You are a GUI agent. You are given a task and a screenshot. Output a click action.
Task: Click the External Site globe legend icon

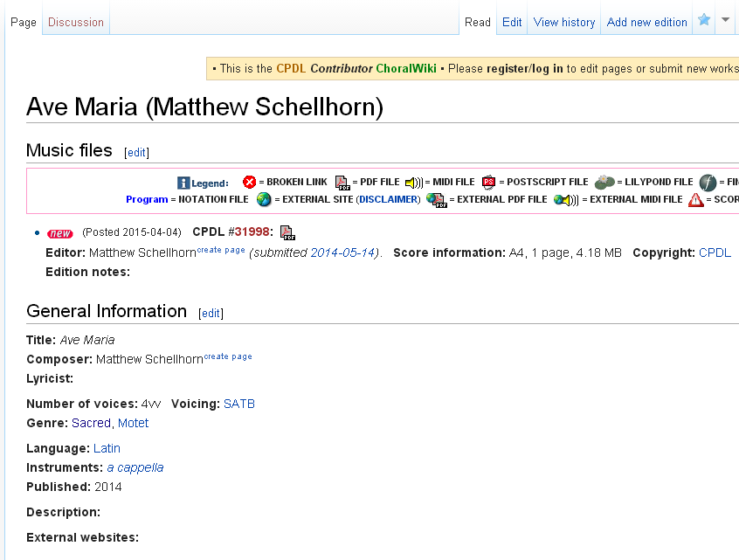(x=264, y=199)
